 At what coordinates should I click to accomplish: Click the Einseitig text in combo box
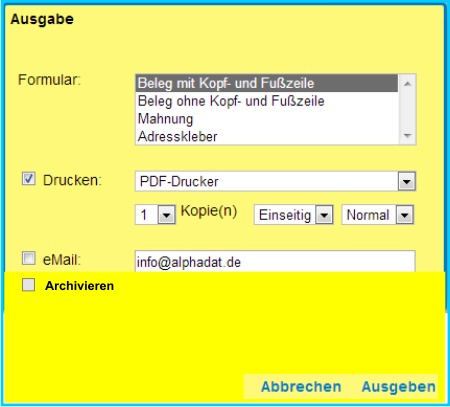tap(285, 215)
